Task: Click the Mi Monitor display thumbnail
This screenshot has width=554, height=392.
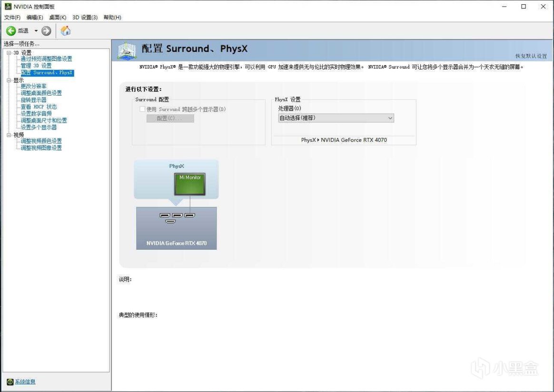Action: click(189, 183)
